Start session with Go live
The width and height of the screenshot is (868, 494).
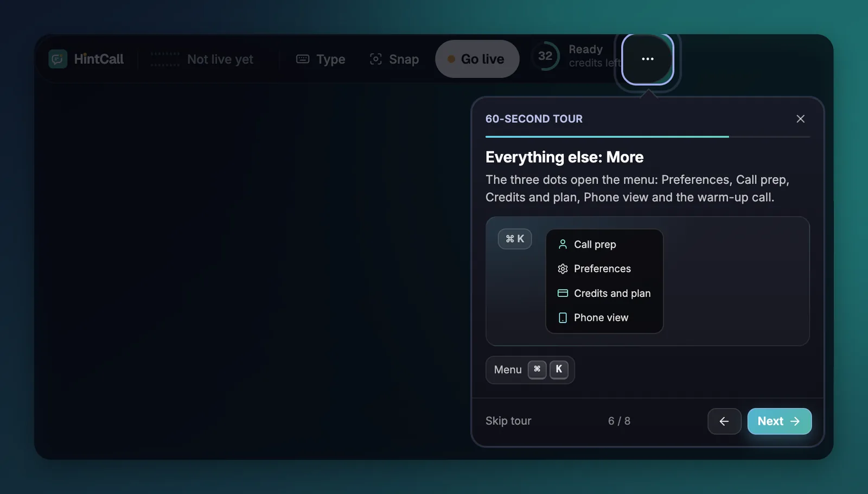477,59
